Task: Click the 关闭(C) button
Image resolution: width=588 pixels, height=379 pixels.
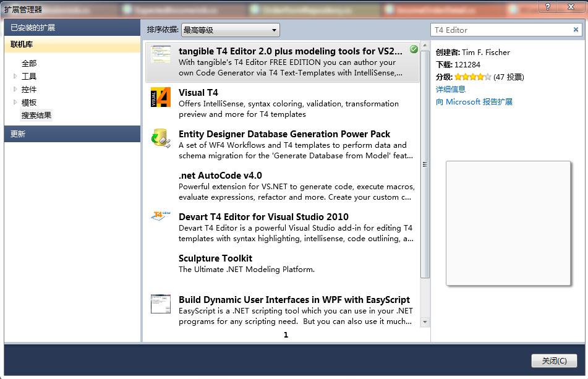Action: (554, 360)
